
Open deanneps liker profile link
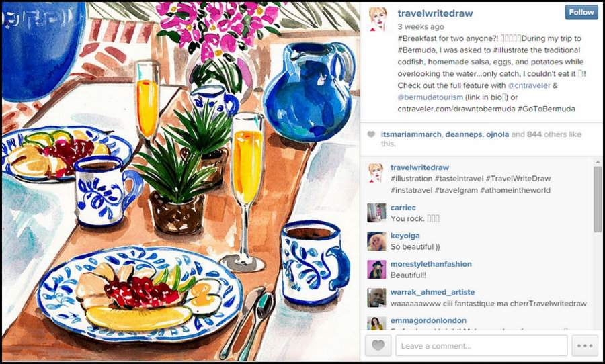pyautogui.click(x=464, y=134)
